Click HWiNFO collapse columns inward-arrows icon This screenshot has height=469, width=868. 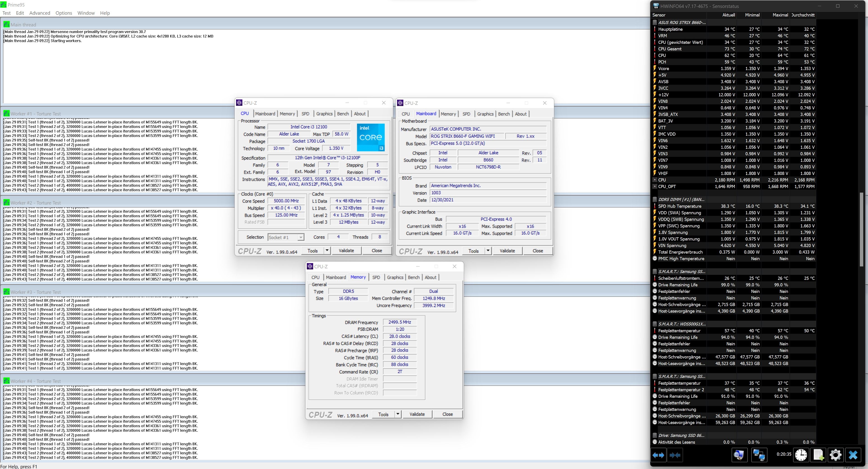pos(675,455)
